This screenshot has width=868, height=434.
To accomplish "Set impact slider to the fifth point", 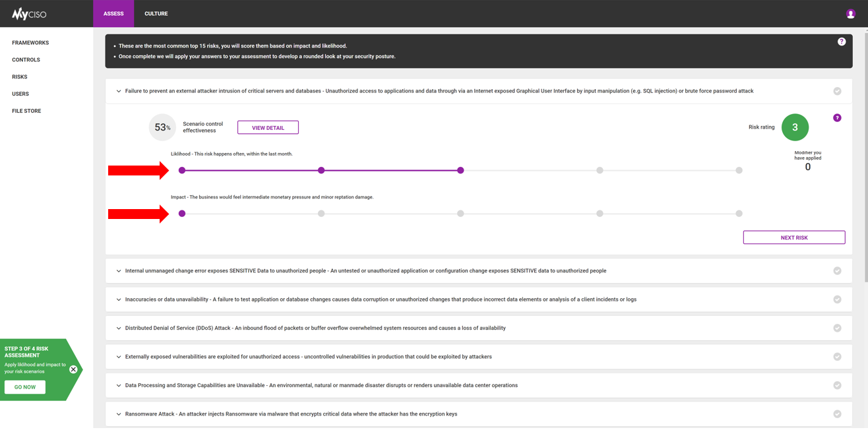I will pyautogui.click(x=739, y=214).
